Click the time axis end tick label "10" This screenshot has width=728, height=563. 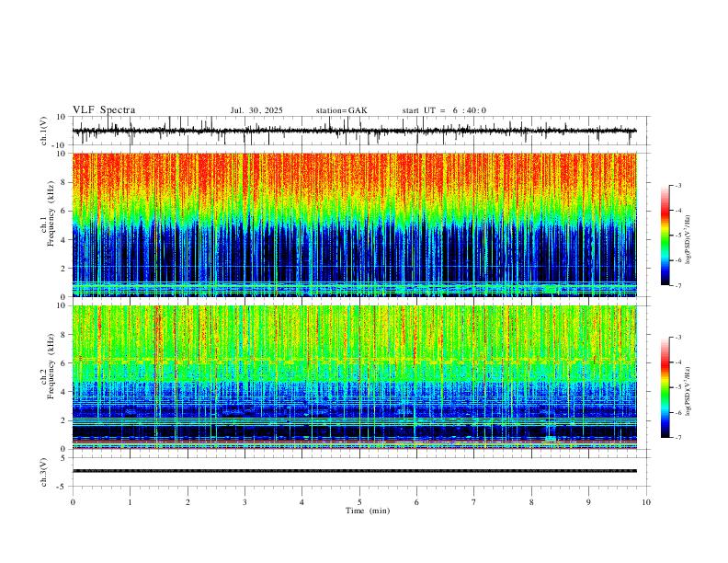click(x=646, y=502)
